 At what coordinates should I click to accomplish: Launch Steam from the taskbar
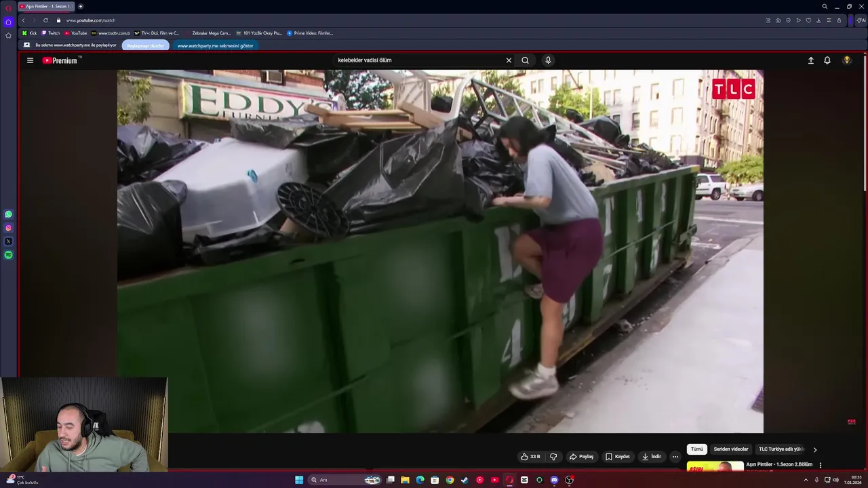pos(465,480)
